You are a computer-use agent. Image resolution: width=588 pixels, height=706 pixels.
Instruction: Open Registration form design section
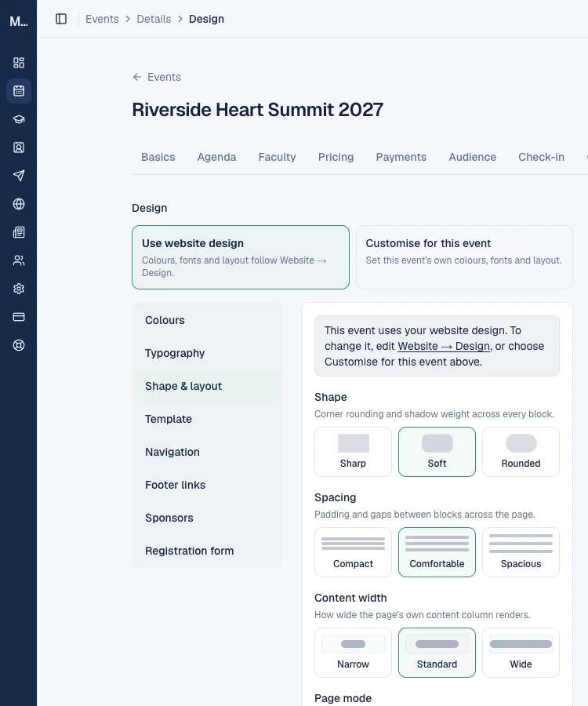pos(207,551)
